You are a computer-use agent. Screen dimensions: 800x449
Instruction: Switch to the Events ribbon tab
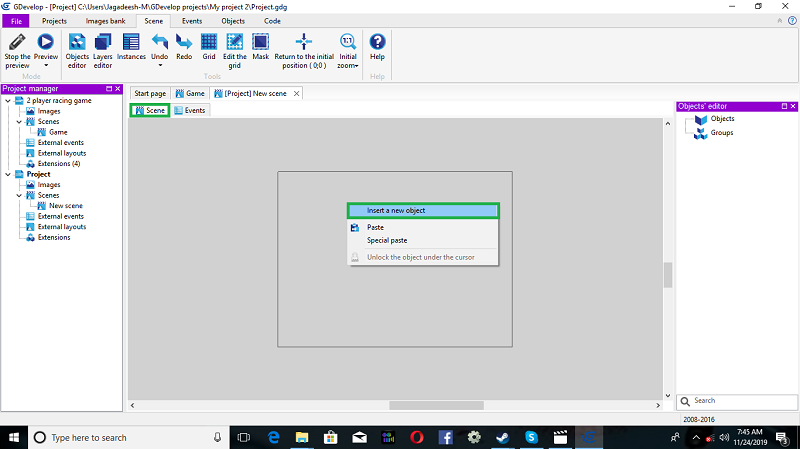[x=192, y=20]
